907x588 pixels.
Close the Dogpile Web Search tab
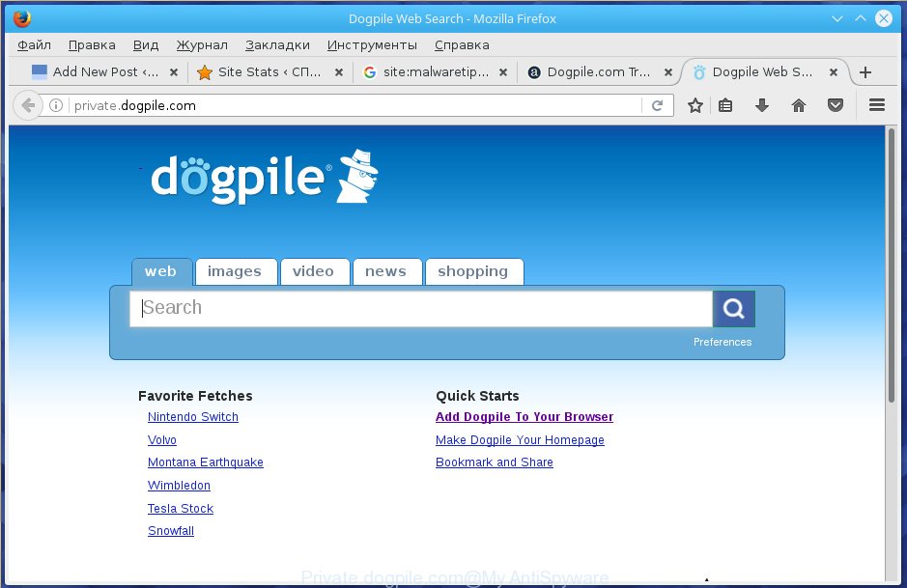click(834, 72)
